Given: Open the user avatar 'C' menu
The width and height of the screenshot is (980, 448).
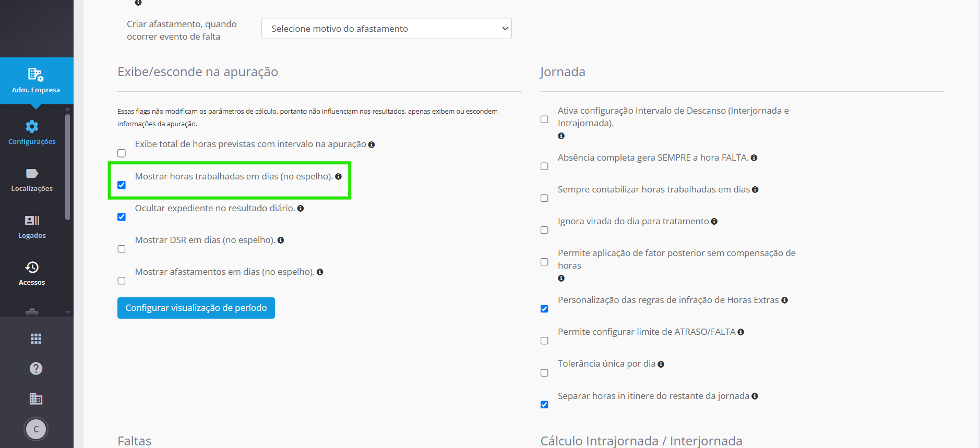Looking at the screenshot, I should [36, 429].
